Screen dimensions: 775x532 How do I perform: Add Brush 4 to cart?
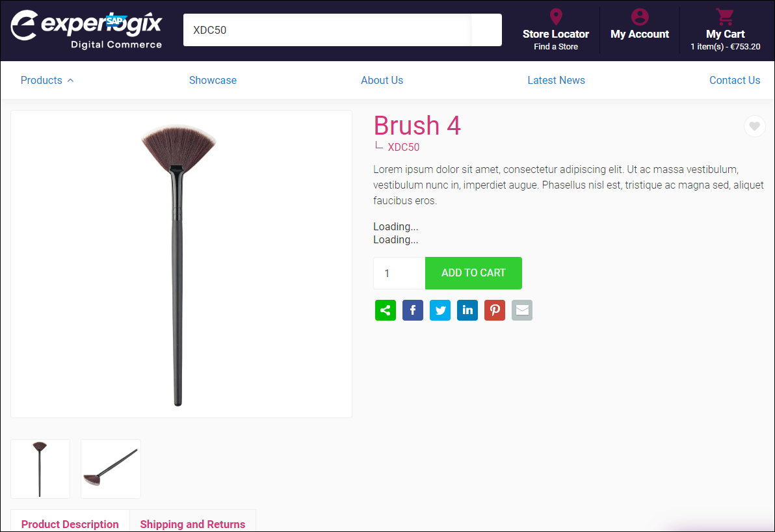(x=473, y=273)
